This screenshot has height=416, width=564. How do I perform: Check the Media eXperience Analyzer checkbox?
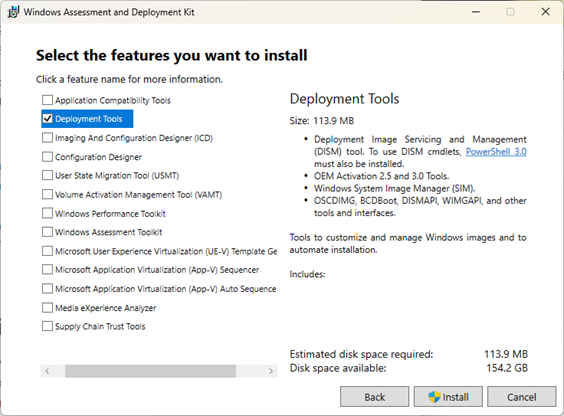[47, 308]
